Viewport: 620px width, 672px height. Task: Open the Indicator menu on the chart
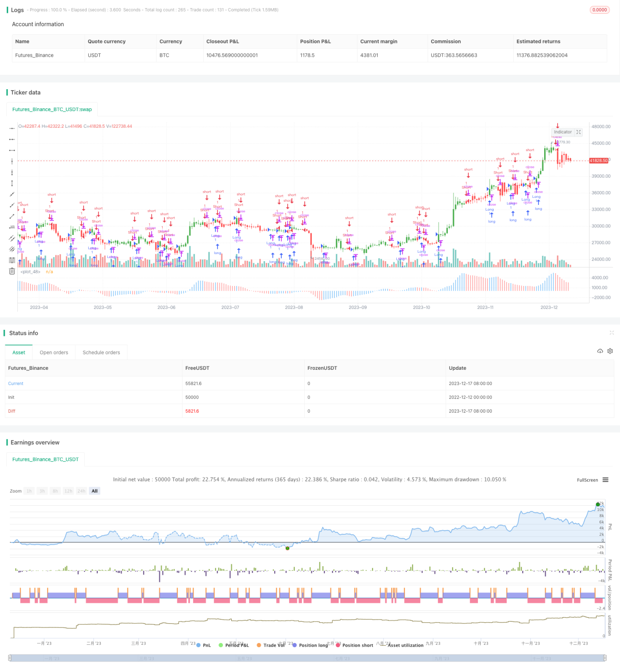click(x=563, y=132)
